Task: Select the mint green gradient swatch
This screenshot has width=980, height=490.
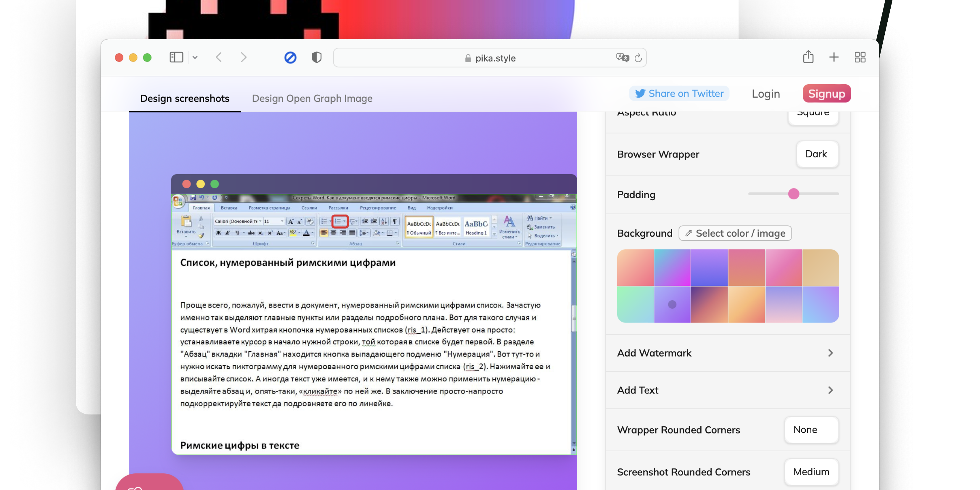Action: (635, 305)
